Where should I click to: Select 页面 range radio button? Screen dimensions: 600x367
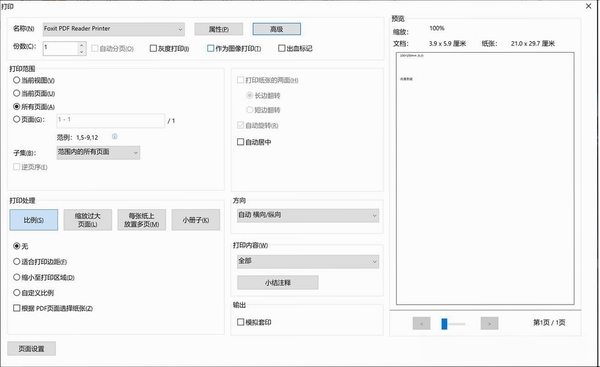pos(16,119)
